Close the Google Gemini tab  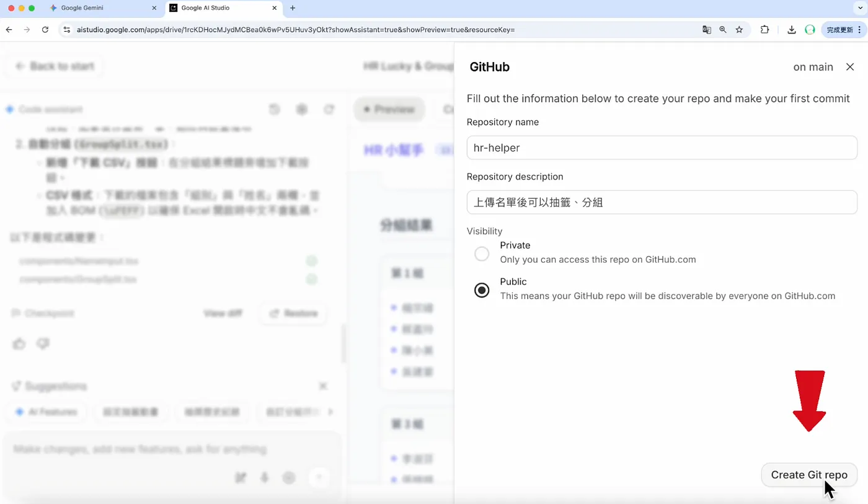154,8
